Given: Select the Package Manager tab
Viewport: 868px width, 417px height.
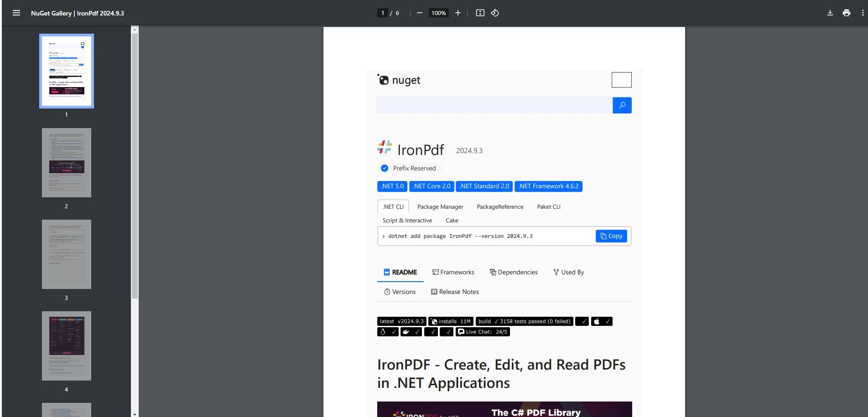Looking at the screenshot, I should click(x=440, y=206).
